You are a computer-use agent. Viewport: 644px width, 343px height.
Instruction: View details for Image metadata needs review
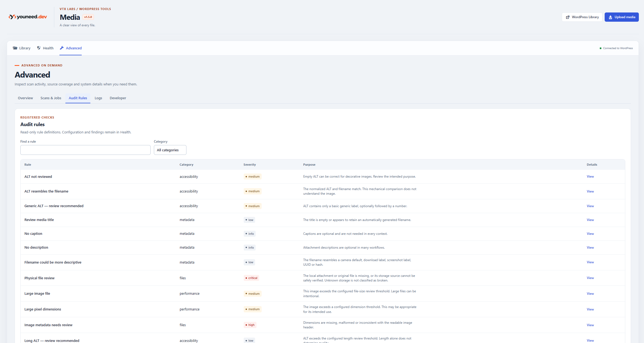pos(590,325)
